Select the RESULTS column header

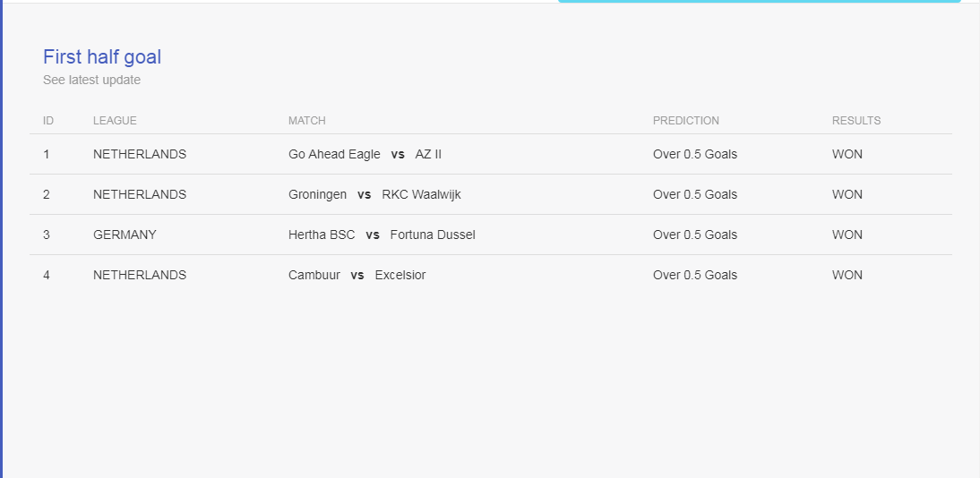tap(856, 121)
